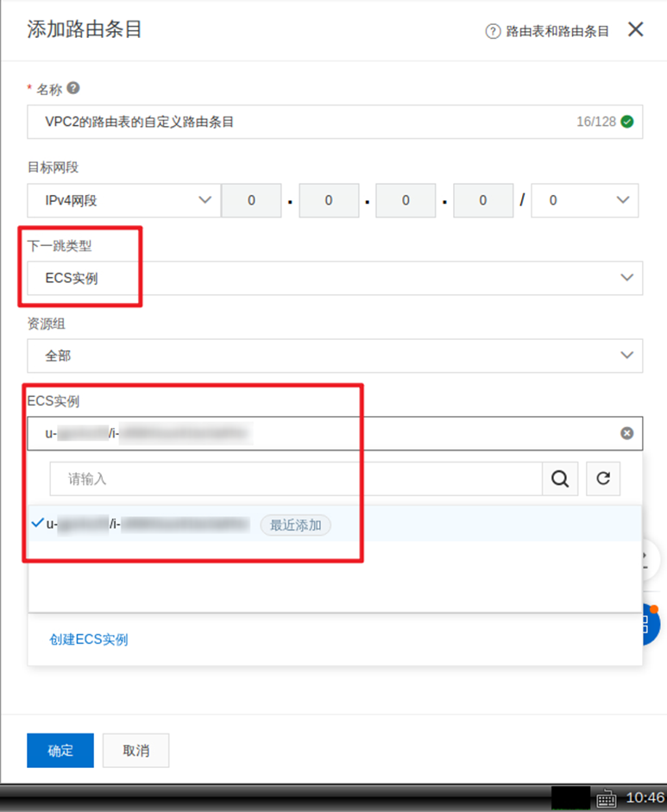Click the help icon next to 名称

coord(73,88)
